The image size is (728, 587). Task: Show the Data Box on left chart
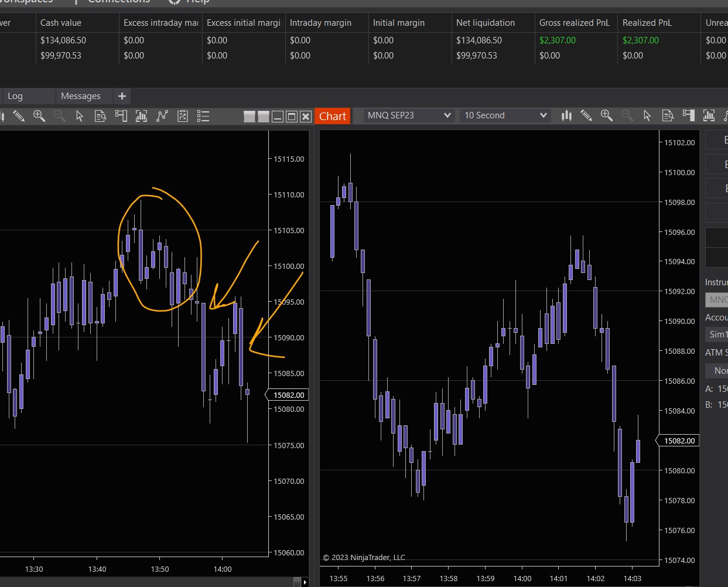pyautogui.click(x=101, y=116)
